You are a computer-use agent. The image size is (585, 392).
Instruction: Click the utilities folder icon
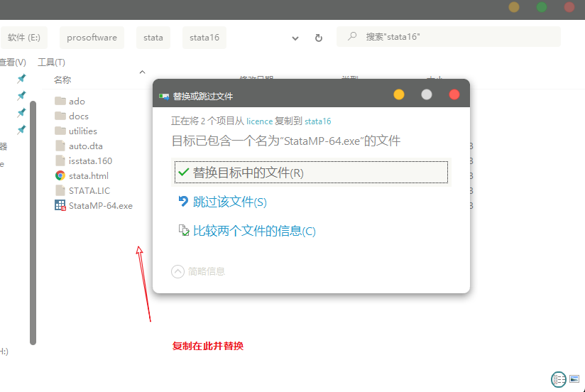(x=60, y=131)
